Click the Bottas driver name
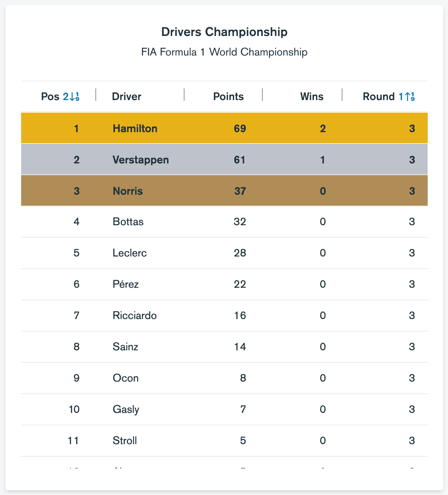Screen dimensions: 448x495 click(128, 222)
